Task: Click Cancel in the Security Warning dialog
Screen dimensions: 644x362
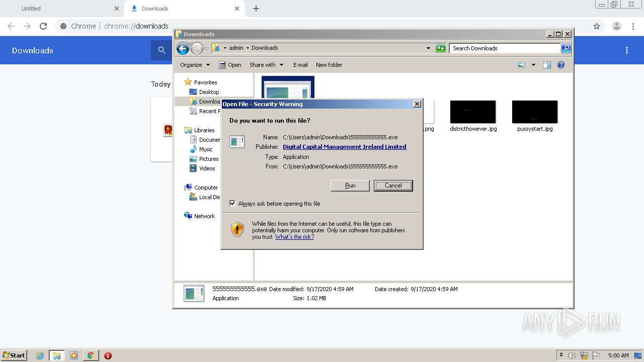Action: pos(393,186)
